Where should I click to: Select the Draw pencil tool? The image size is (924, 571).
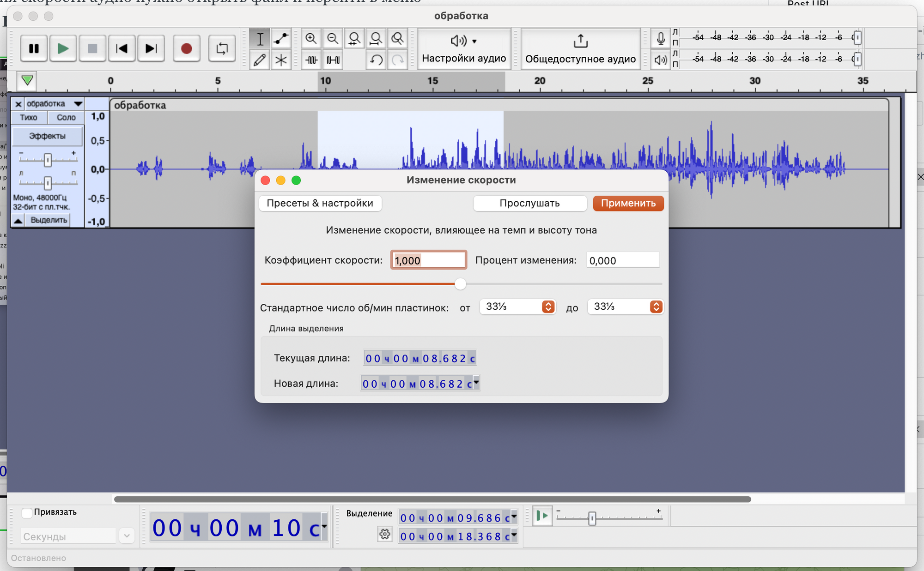260,60
